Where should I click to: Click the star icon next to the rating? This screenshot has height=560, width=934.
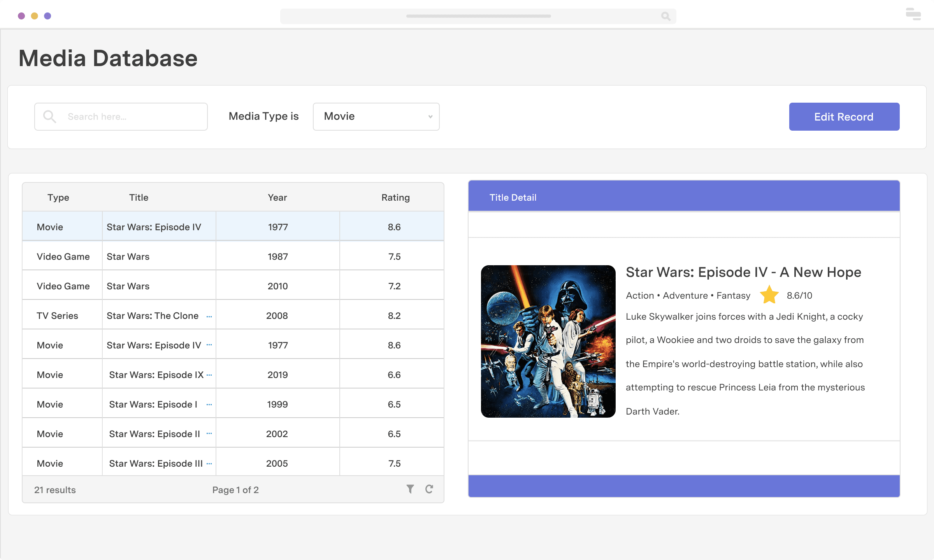[x=769, y=295]
